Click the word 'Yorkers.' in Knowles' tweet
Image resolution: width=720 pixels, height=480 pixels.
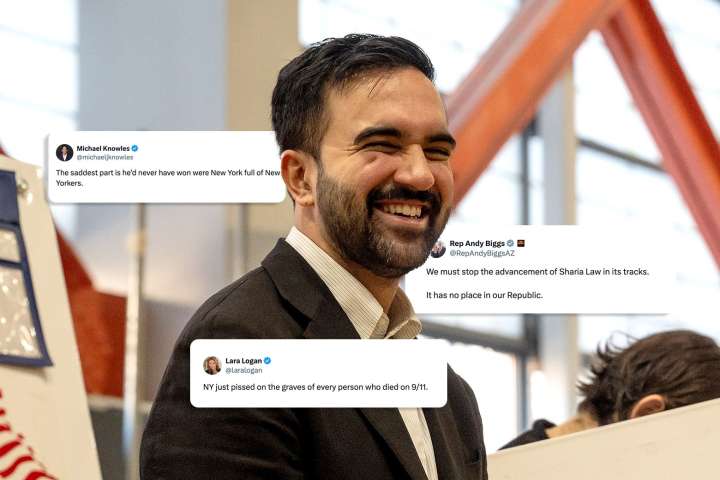tap(69, 183)
